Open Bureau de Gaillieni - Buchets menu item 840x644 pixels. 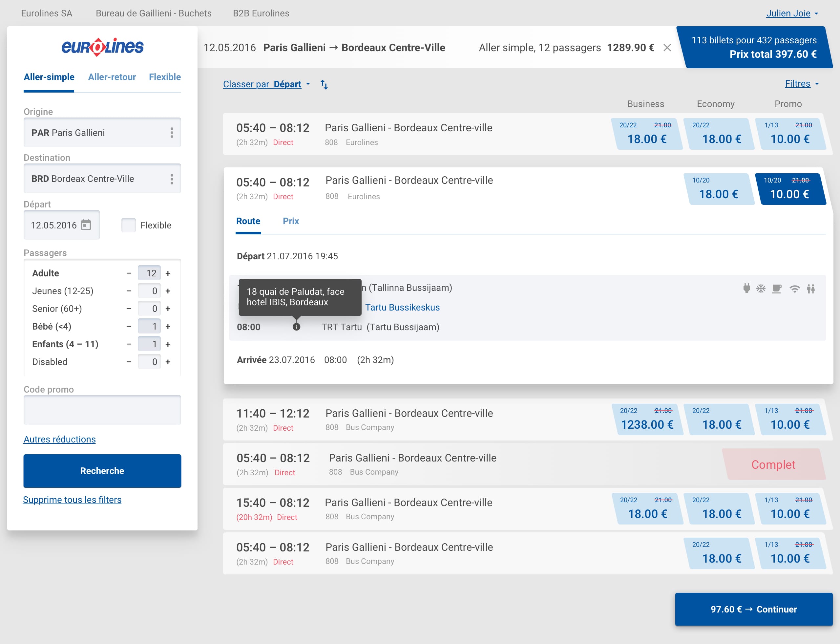tap(154, 13)
